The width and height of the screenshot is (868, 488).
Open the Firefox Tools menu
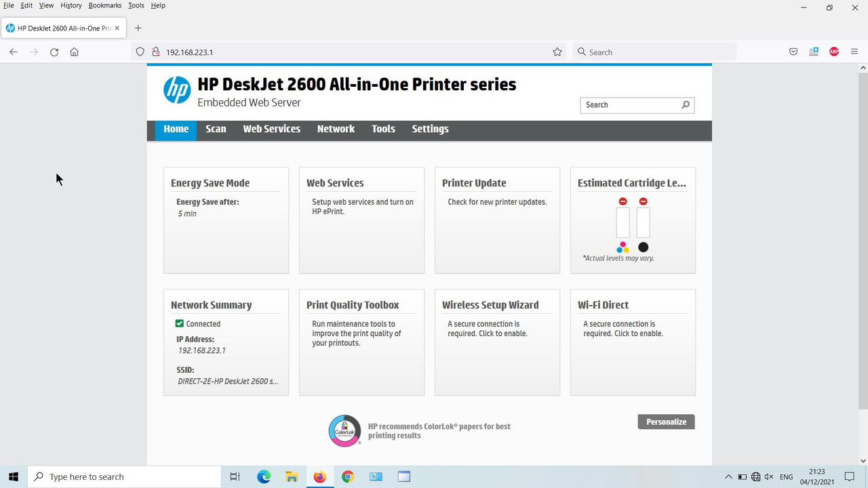[x=136, y=5]
